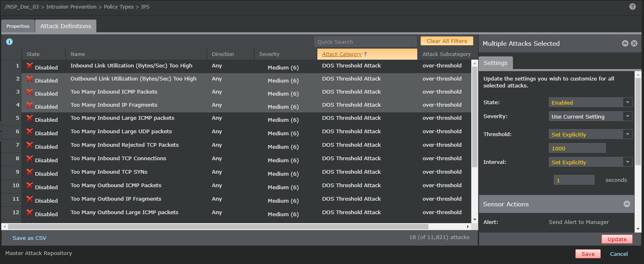Select the Settings tab in side panel

[x=496, y=63]
